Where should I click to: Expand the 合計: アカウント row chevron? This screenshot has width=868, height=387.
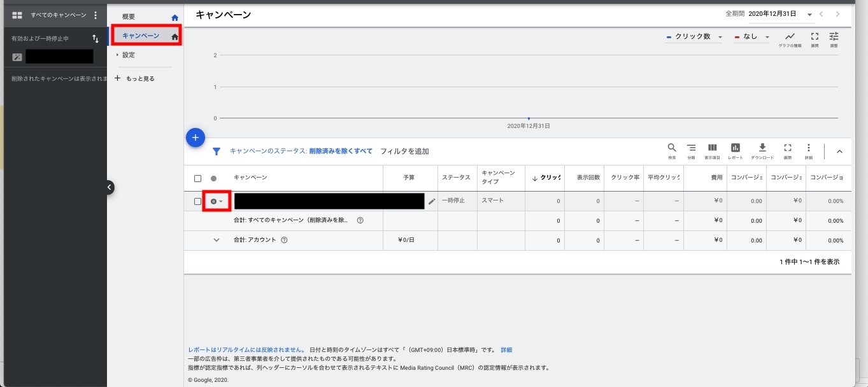coord(216,240)
